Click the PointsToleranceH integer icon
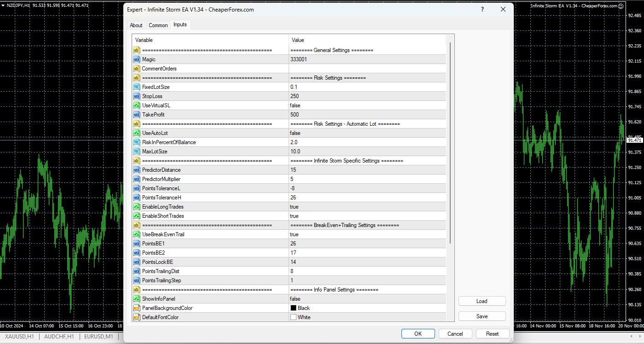 pos(136,198)
